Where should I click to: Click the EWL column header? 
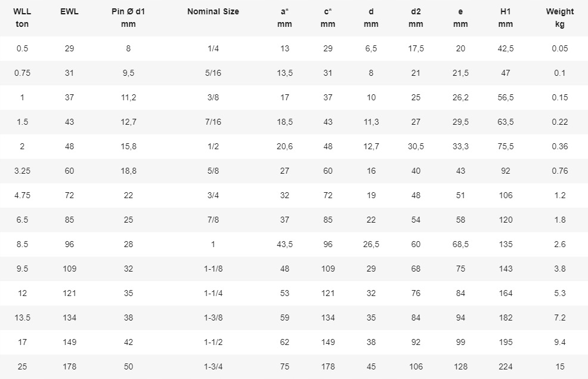(x=70, y=11)
